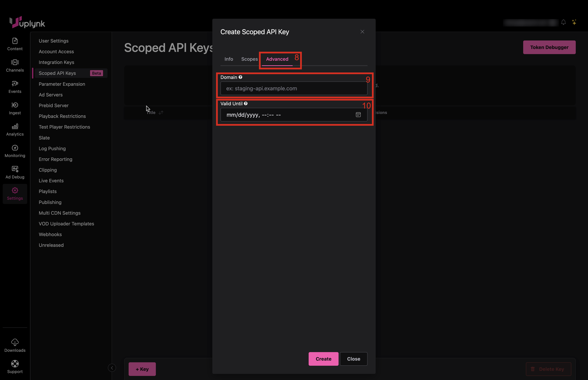
Task: Open the Ad Debug icon
Action: click(x=15, y=169)
